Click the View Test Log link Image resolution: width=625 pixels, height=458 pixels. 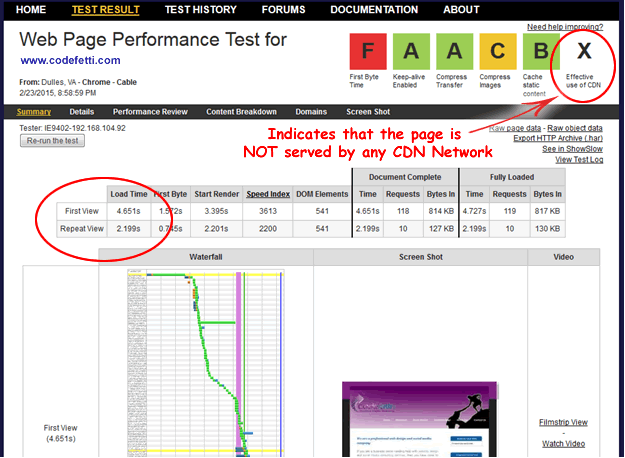(x=579, y=159)
